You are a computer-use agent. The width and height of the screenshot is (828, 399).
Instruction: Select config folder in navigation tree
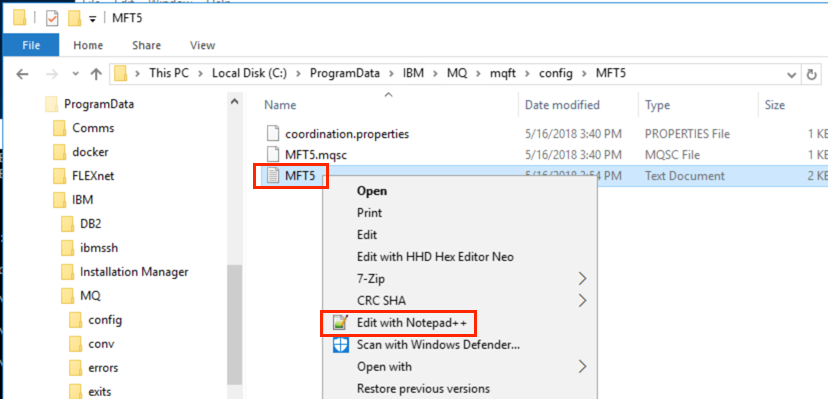(x=105, y=320)
